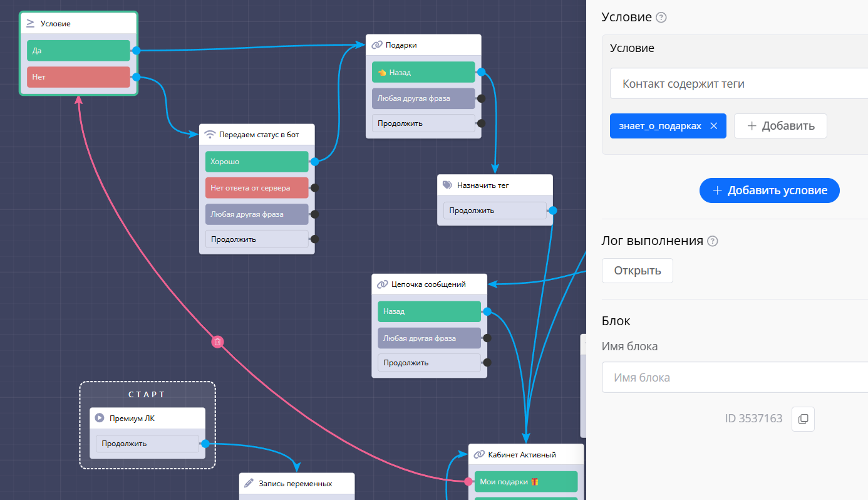Open the Контакт содержит теги dropdown

pyautogui.click(x=739, y=83)
